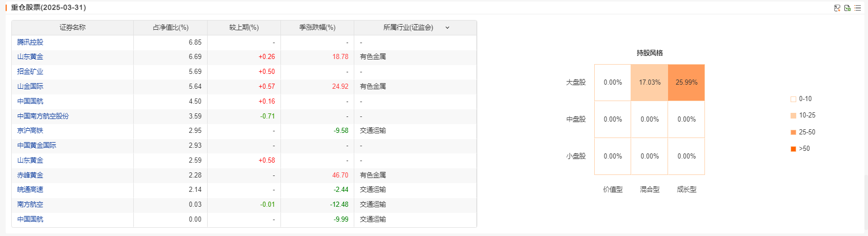Viewport: 868px width, 236px height.
Task: Click the 混合型 axis label
Action: [x=650, y=190]
